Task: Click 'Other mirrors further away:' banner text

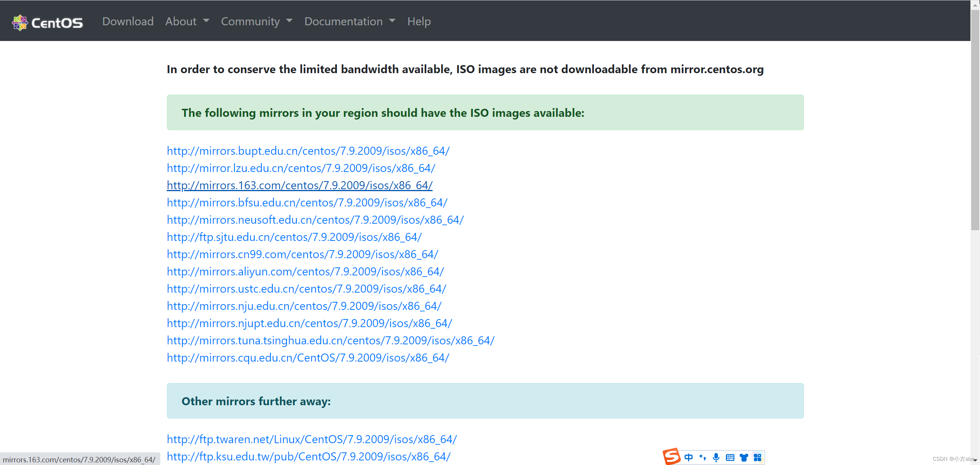Action: point(256,401)
